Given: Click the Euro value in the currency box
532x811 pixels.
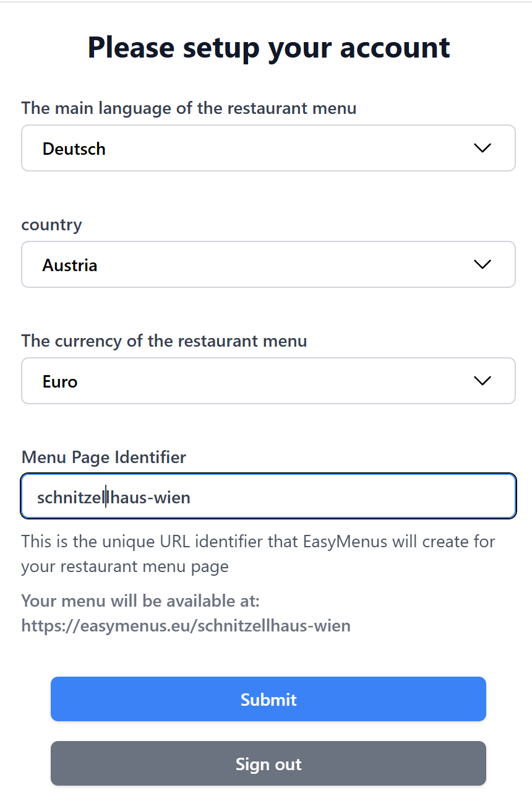Looking at the screenshot, I should tap(59, 381).
